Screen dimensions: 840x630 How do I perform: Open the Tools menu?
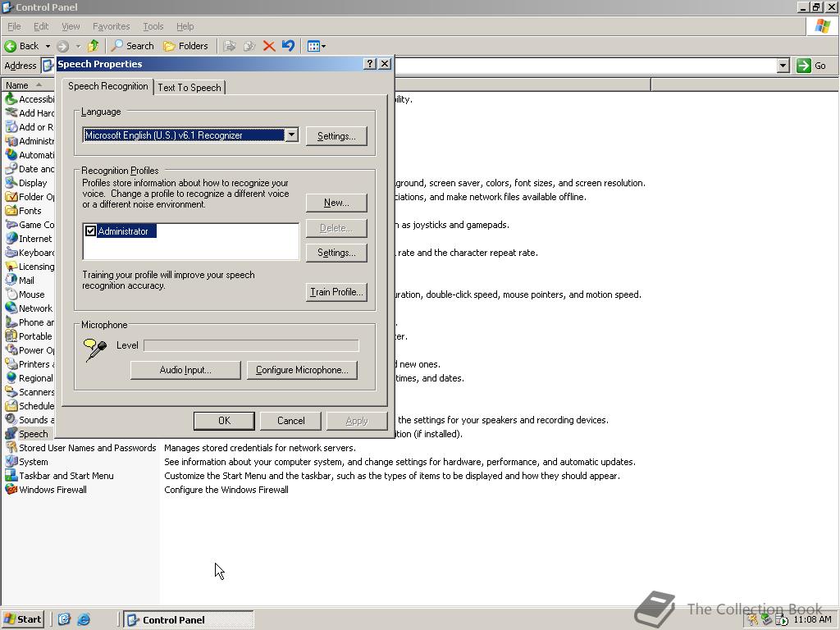coord(153,26)
